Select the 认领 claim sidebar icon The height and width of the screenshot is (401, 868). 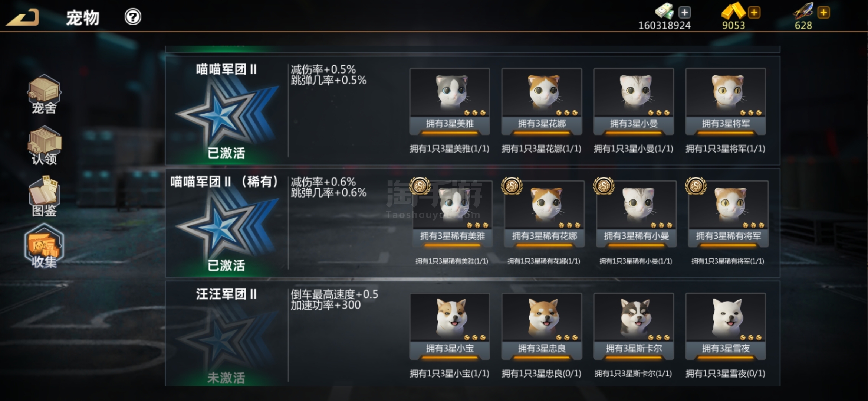44,146
